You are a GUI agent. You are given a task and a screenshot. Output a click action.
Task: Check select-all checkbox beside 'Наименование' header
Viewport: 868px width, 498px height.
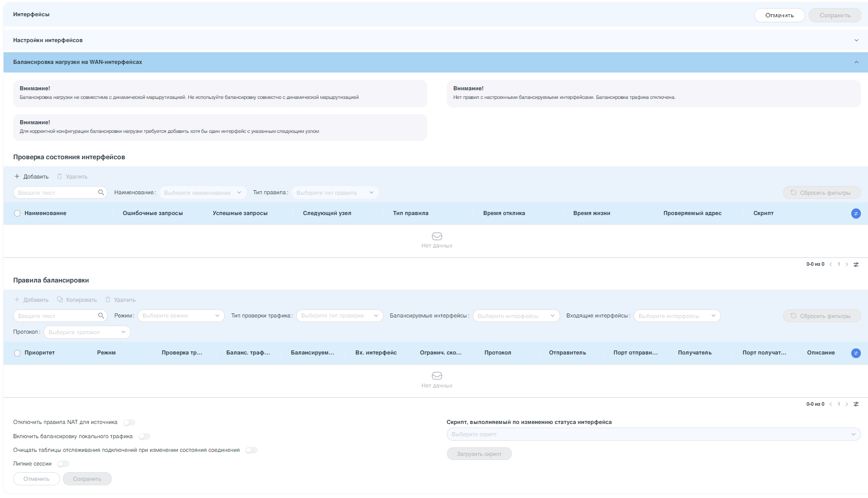click(x=17, y=214)
